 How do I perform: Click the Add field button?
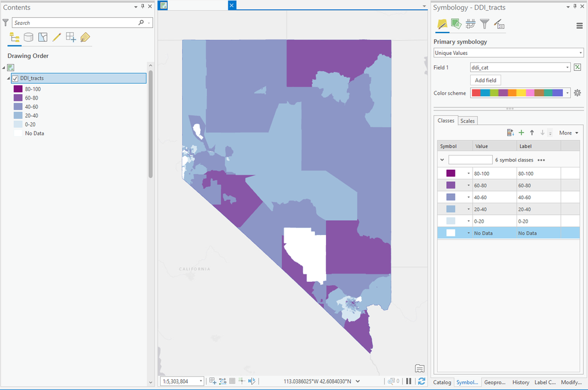click(486, 80)
